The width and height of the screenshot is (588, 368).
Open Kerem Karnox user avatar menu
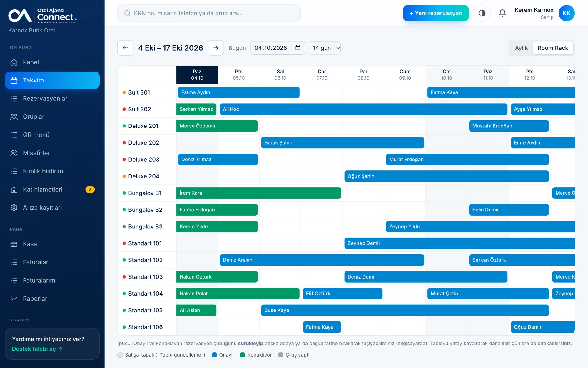(x=567, y=13)
